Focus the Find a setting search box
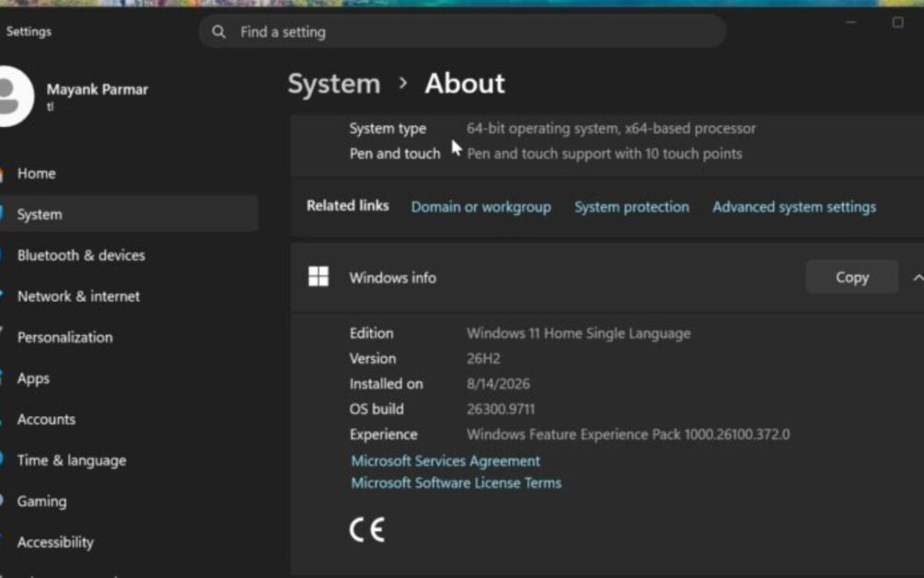924x578 pixels. coord(463,32)
